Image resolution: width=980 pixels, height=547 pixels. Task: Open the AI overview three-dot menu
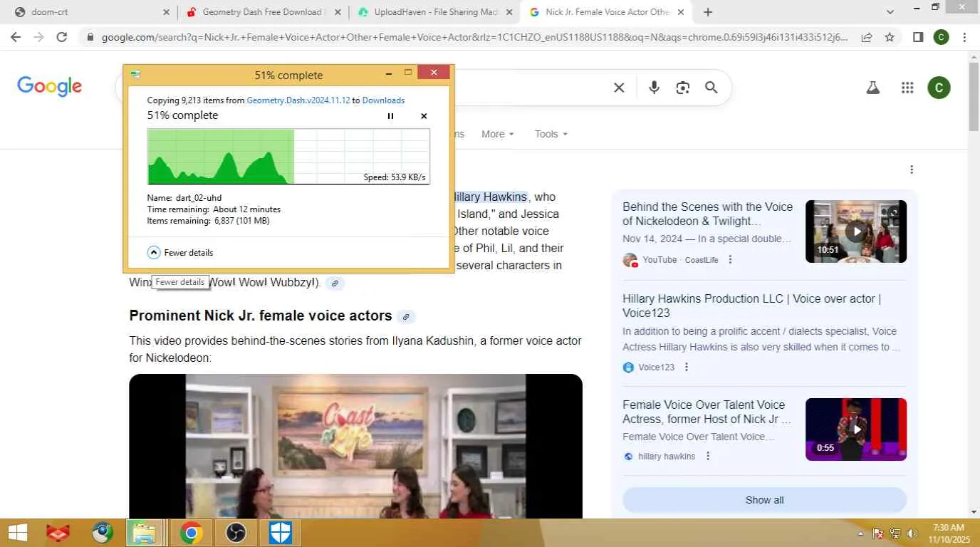click(912, 170)
